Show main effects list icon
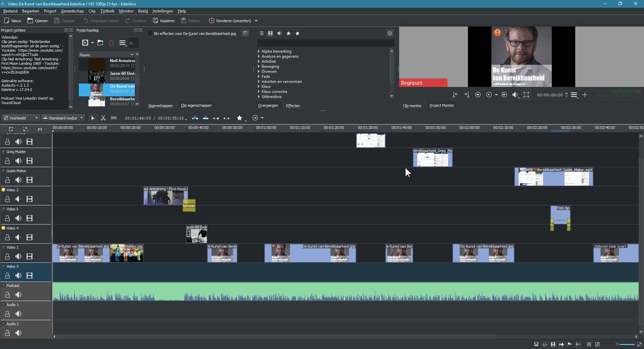Image resolution: width=644 pixels, height=349 pixels. click(x=261, y=33)
